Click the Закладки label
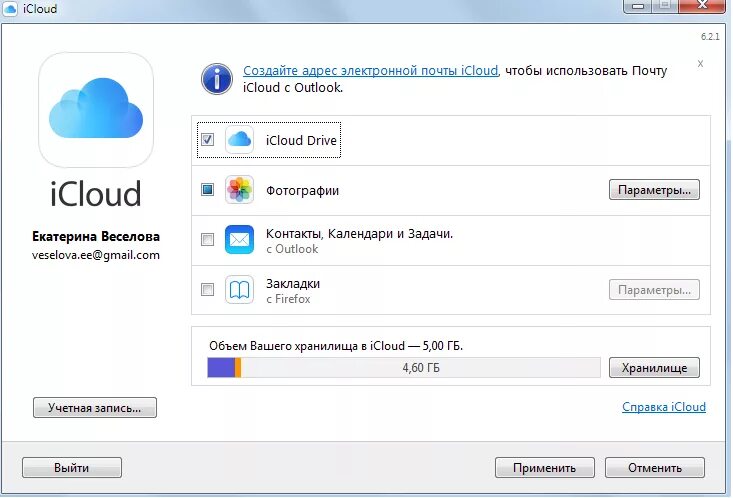Screen dimensions: 733x498 293,283
